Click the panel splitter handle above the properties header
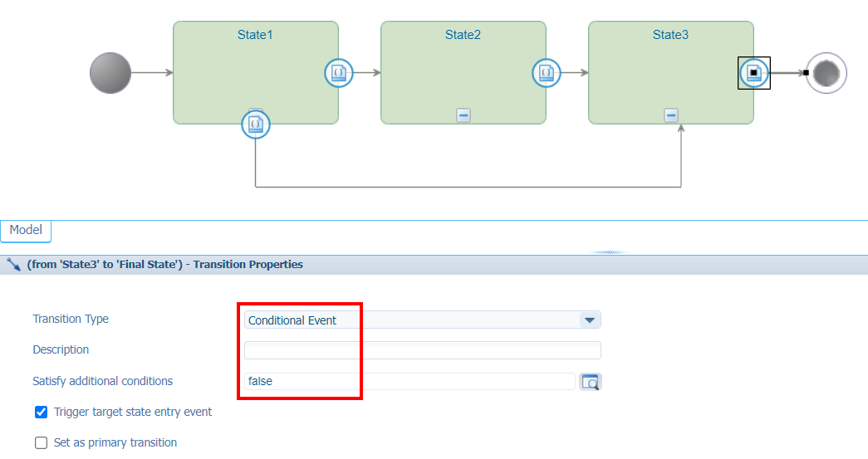 tap(608, 251)
